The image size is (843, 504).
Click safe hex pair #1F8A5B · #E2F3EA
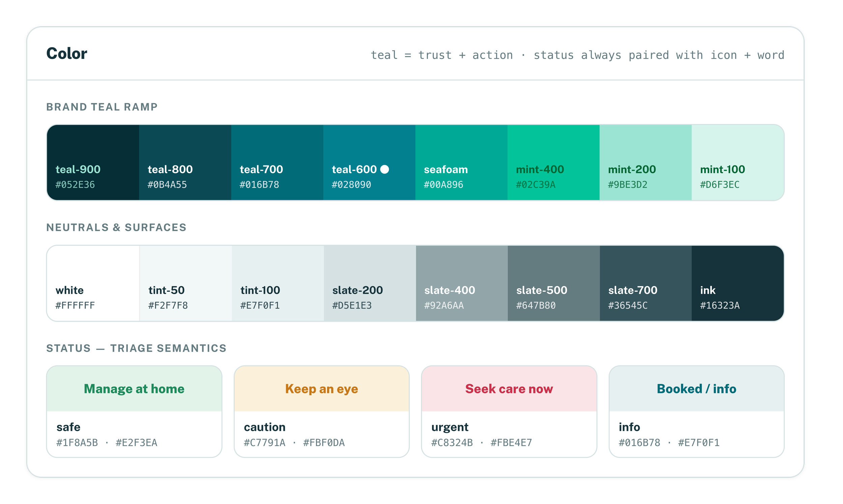point(107,443)
